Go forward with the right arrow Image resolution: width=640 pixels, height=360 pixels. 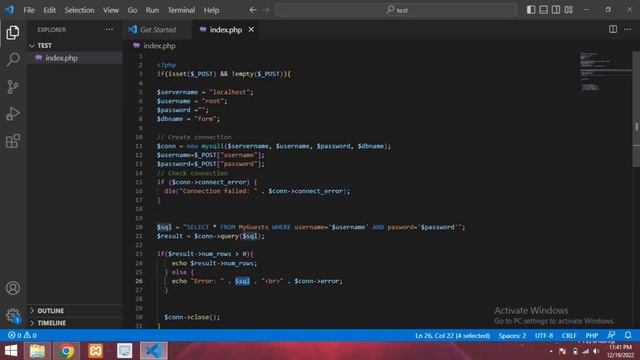pos(266,10)
